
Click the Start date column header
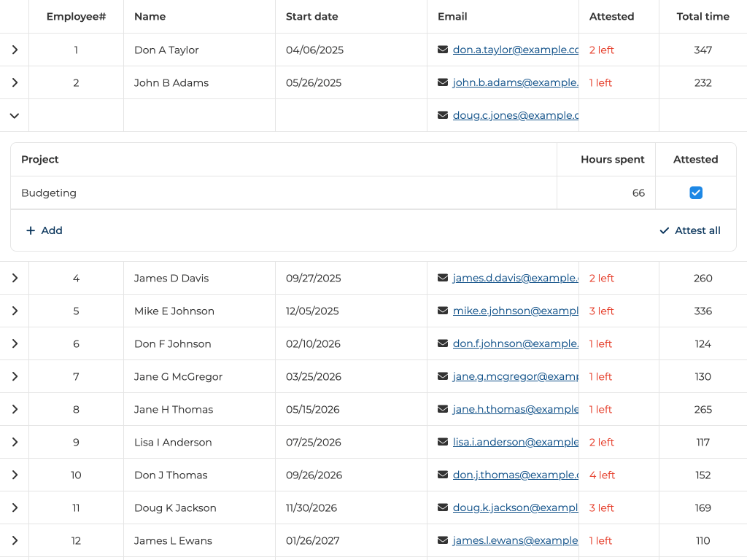[312, 16]
